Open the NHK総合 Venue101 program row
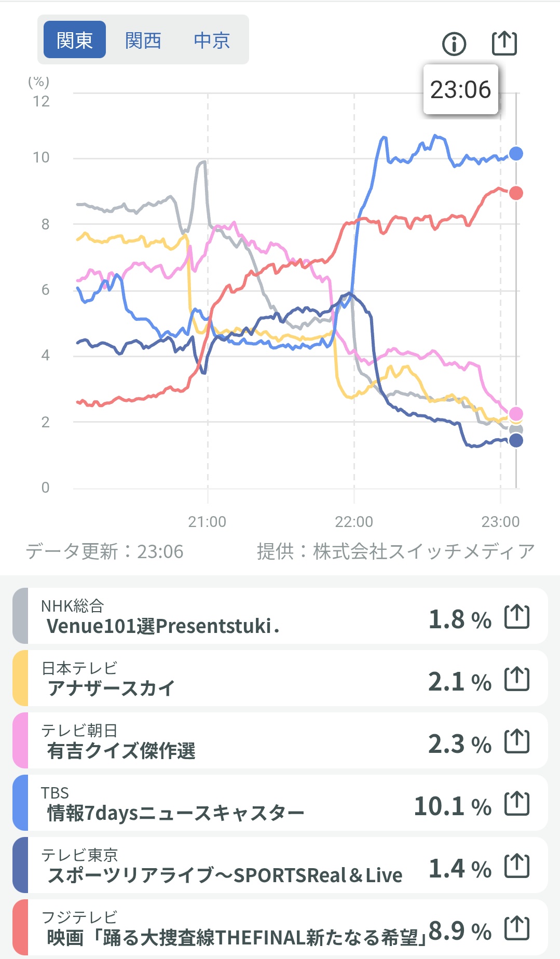 [x=280, y=616]
